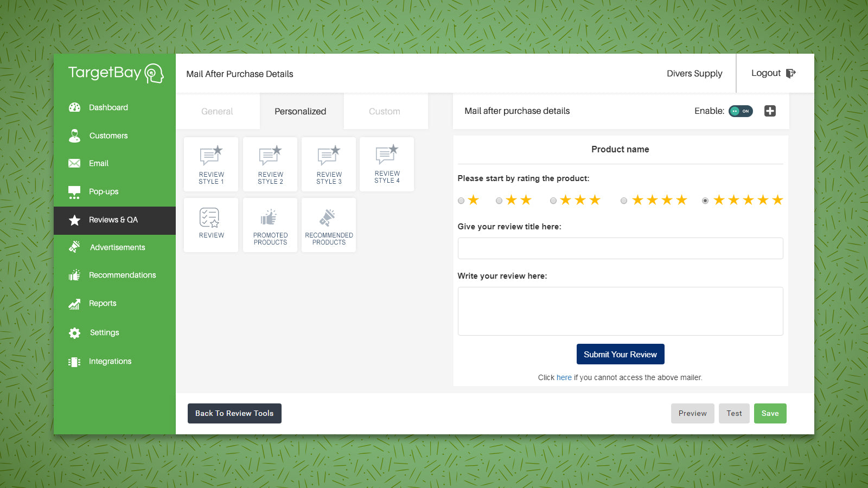The image size is (868, 488).
Task: Click the Recommendations thumbs-up icon
Action: coord(74,275)
